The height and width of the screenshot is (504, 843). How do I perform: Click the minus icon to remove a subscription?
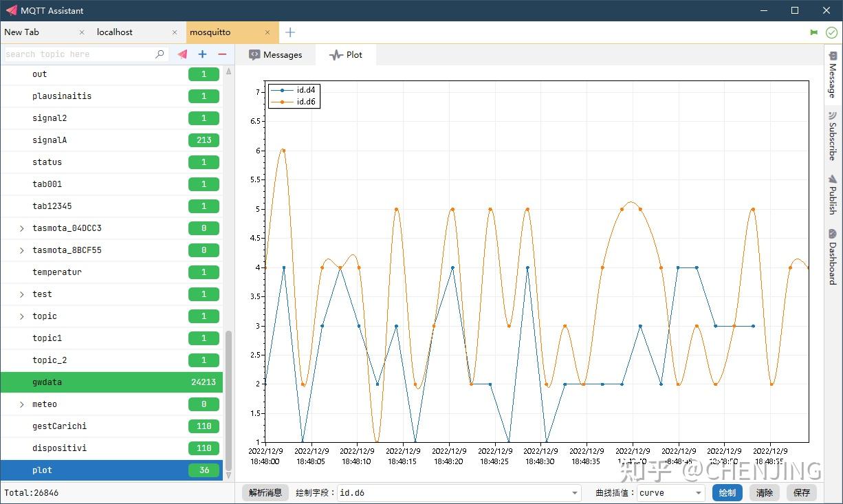click(x=221, y=54)
